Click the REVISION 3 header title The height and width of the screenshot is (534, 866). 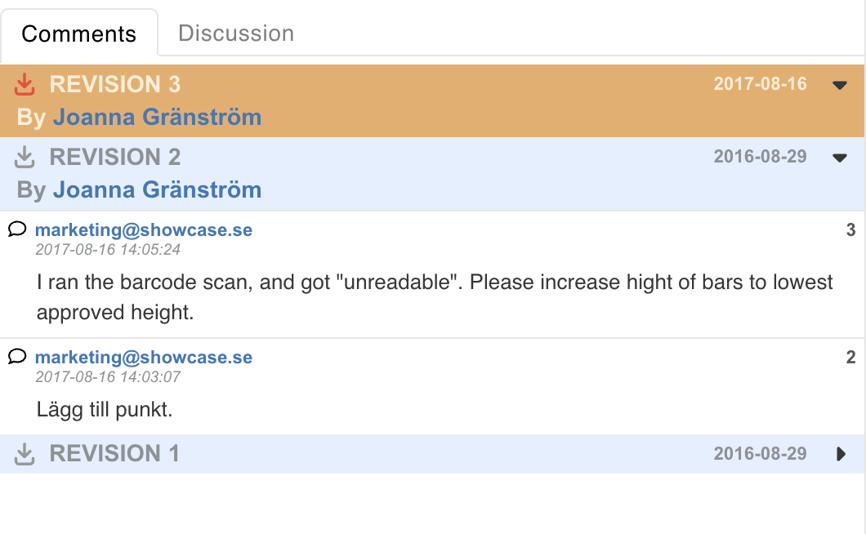coord(115,84)
